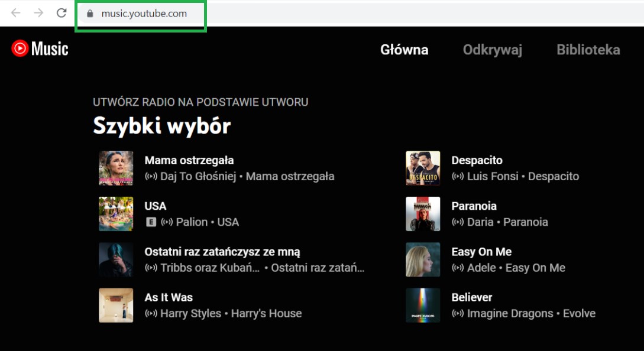Open artist Imagine Dragons

pyautogui.click(x=510, y=313)
